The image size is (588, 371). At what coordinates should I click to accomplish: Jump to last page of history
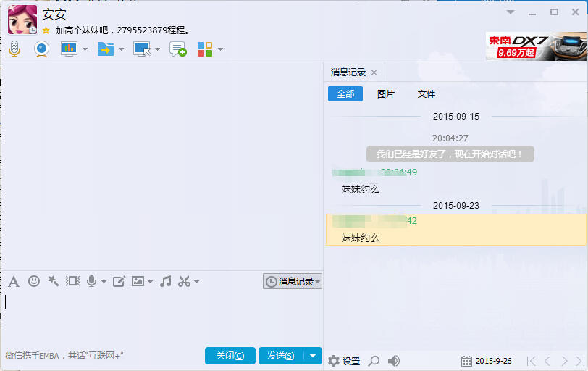click(580, 361)
